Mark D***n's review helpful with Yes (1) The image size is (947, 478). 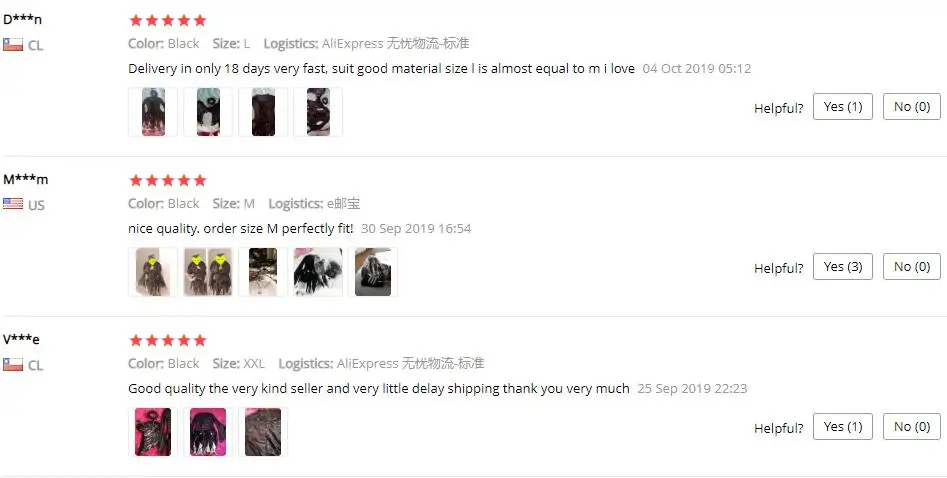click(x=843, y=106)
